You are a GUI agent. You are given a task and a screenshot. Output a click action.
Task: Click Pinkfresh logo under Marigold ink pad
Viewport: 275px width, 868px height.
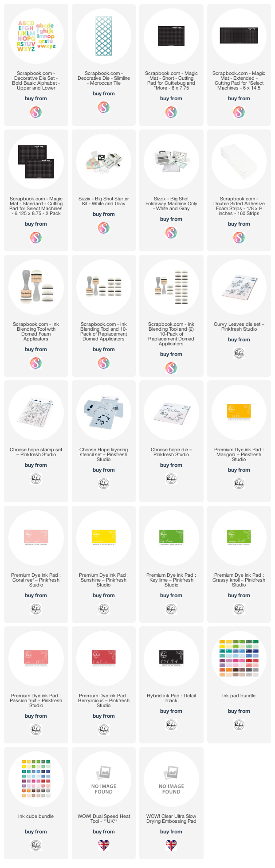tap(239, 483)
